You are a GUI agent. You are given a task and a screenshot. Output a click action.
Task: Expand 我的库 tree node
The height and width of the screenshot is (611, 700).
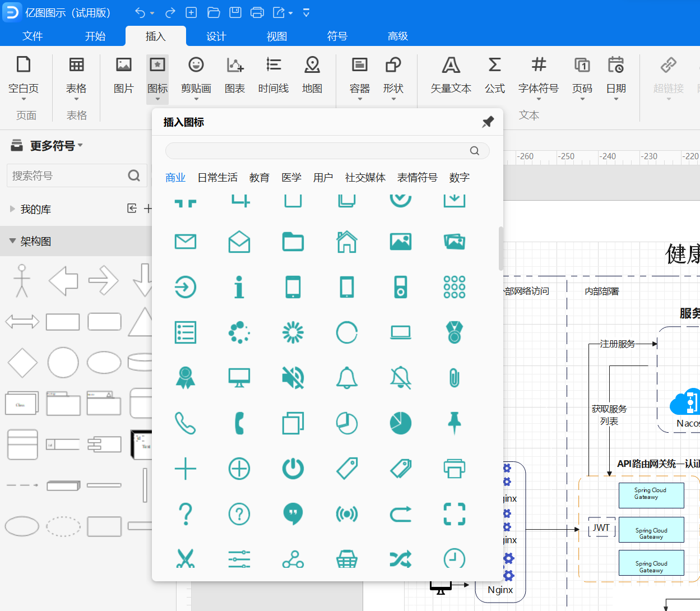(12, 209)
